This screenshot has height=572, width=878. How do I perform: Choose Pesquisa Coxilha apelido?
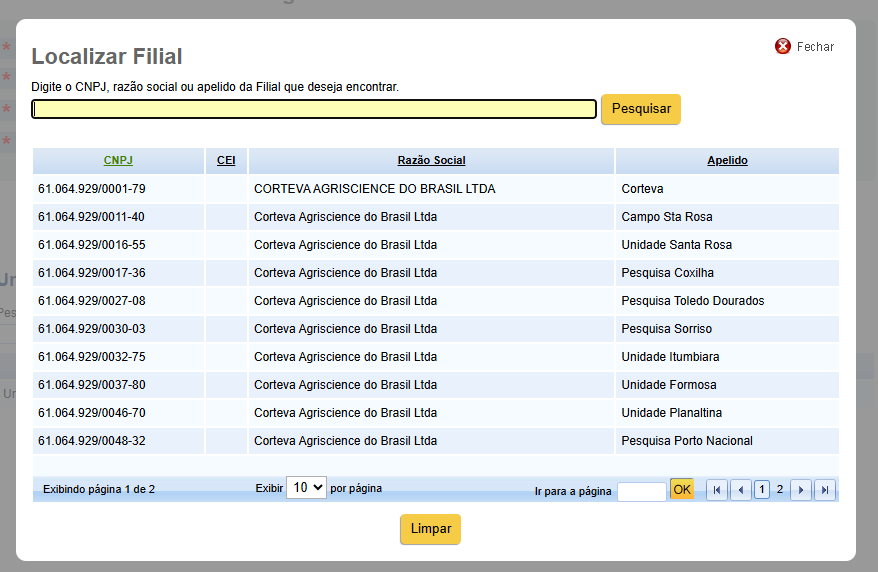click(667, 273)
